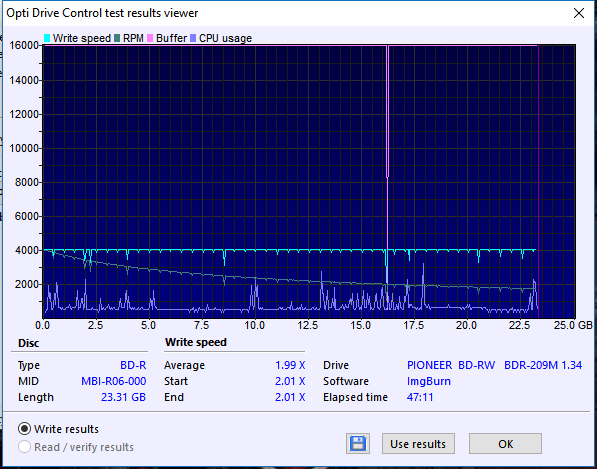Viewport: 597px width, 469px height.
Task: Click the 1.99 X average write speed
Action: tap(290, 365)
